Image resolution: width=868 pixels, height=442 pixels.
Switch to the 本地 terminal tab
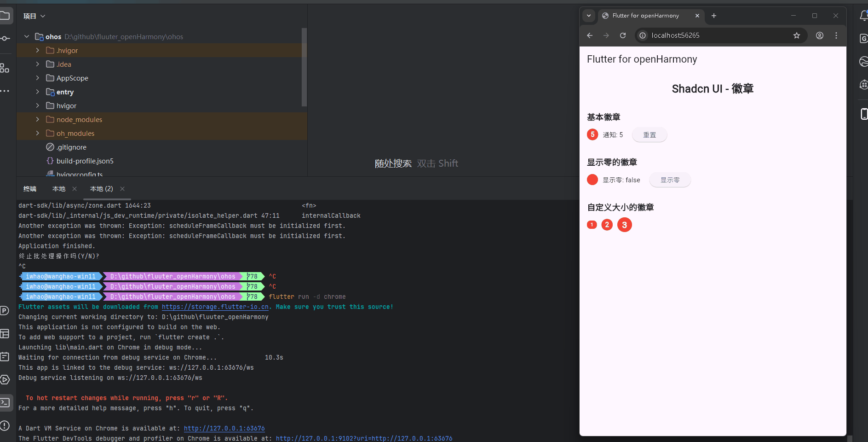tap(59, 189)
